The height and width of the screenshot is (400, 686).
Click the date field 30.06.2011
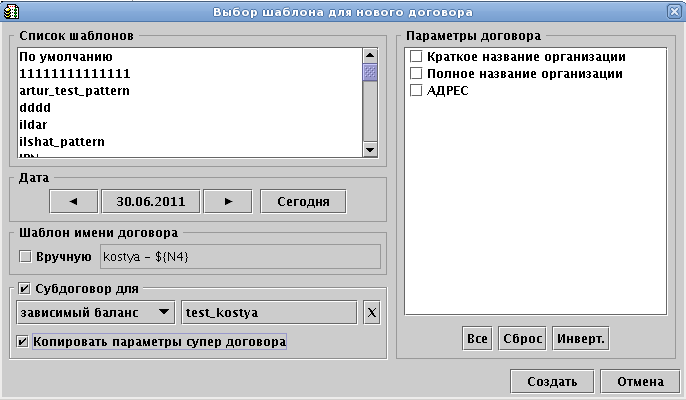point(150,200)
